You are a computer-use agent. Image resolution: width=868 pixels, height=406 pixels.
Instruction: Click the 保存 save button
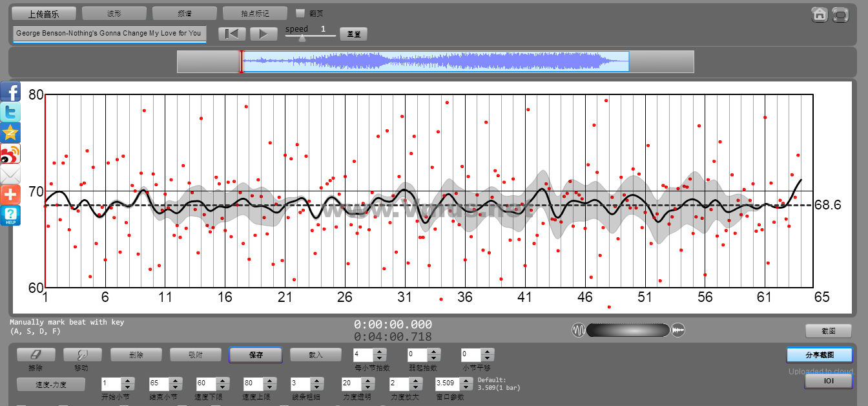[x=255, y=355]
